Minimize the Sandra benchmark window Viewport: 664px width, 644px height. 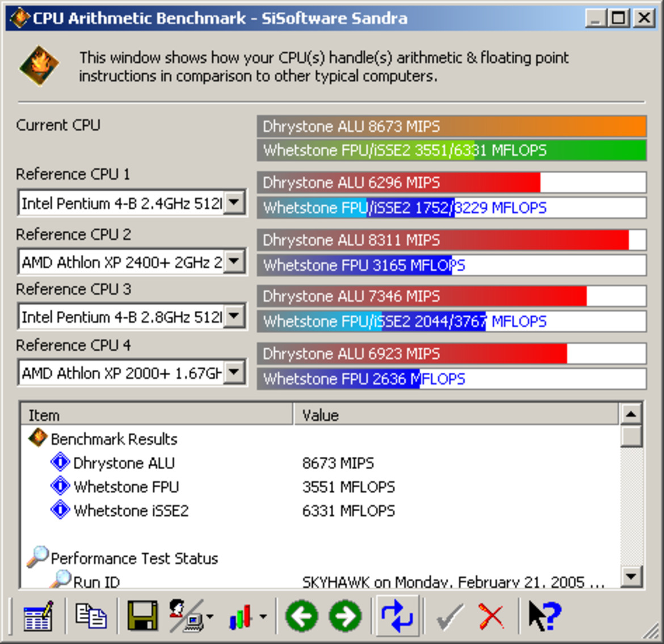point(595,18)
